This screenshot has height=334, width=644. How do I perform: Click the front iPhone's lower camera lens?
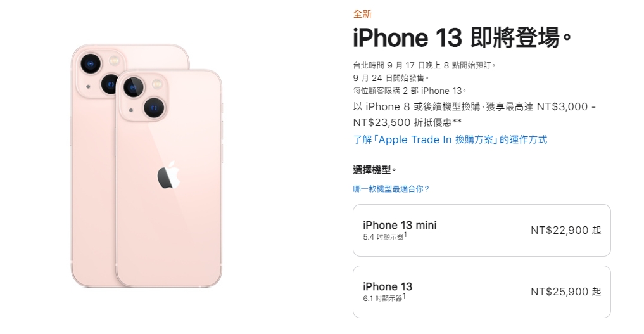tap(154, 108)
